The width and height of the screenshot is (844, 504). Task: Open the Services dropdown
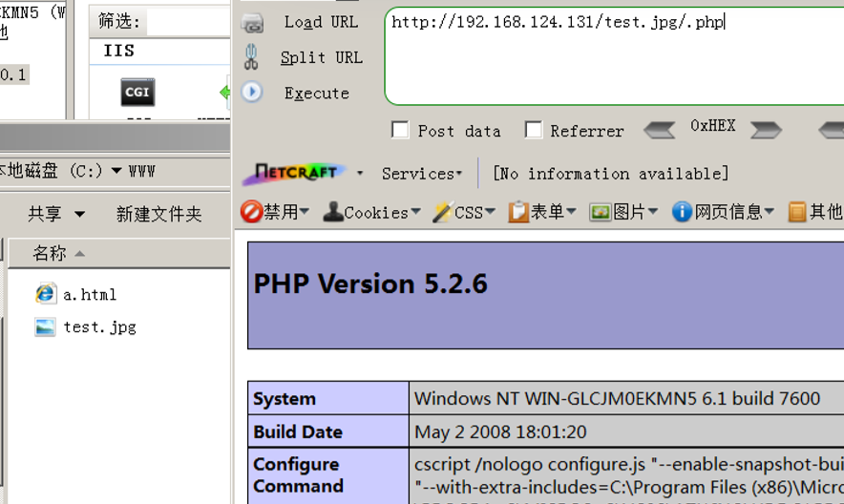422,174
